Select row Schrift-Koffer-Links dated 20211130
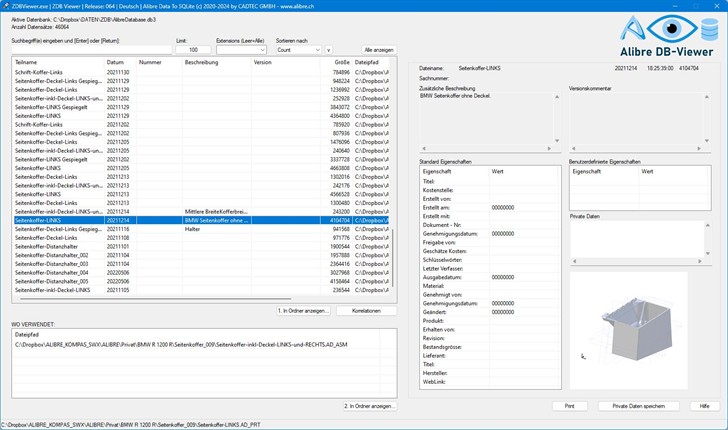 [x=201, y=72]
